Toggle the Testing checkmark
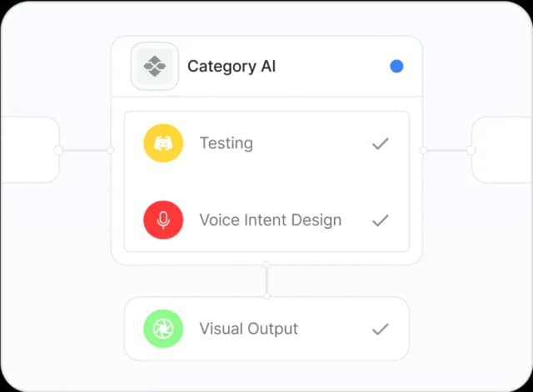 (381, 144)
